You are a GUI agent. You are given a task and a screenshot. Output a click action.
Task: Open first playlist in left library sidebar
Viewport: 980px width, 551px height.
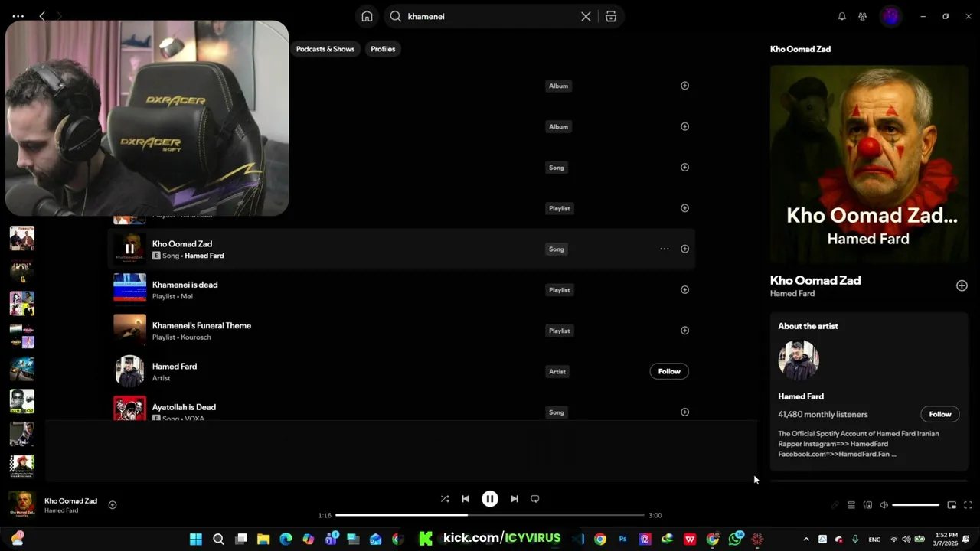pyautogui.click(x=21, y=238)
